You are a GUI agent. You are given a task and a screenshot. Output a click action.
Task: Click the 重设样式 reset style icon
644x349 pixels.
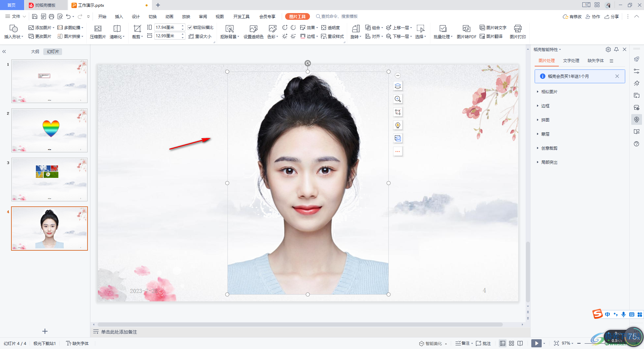click(332, 36)
